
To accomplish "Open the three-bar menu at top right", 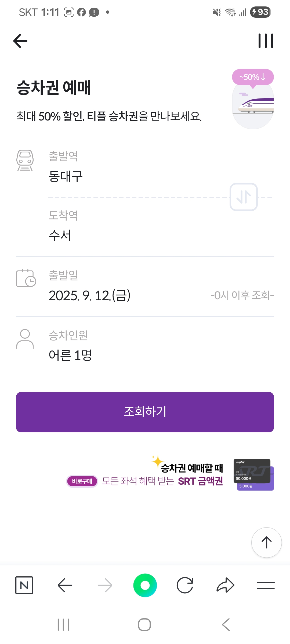I will point(266,41).
